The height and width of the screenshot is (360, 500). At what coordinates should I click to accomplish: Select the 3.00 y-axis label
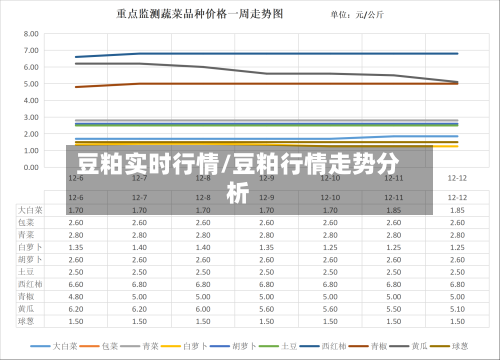[31, 117]
